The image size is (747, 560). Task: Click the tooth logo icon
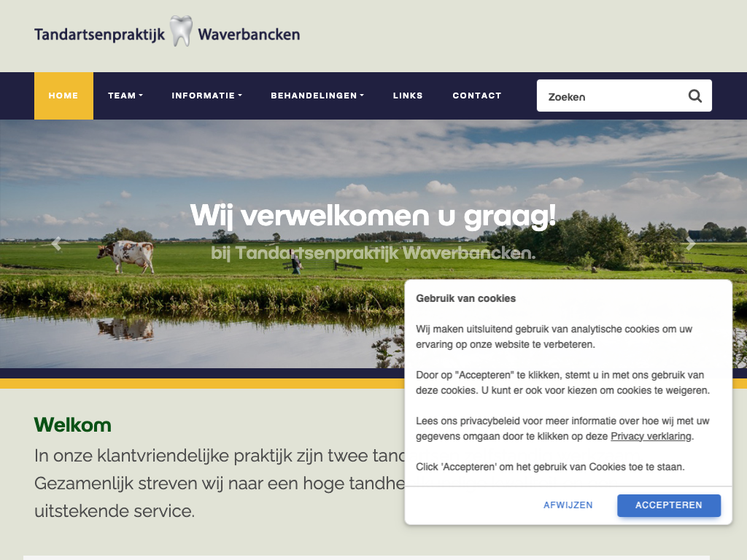pyautogui.click(x=181, y=31)
